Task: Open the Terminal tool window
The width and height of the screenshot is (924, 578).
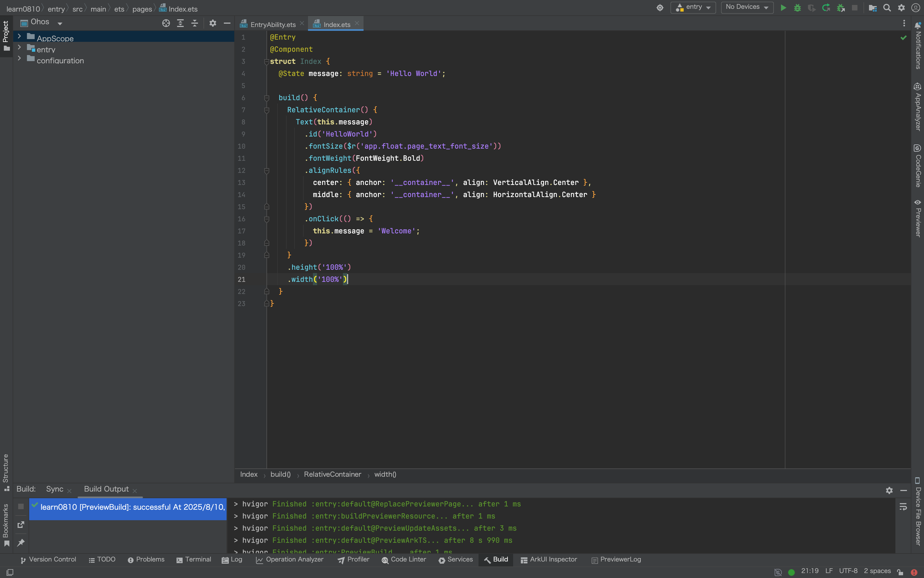Action: 194,560
